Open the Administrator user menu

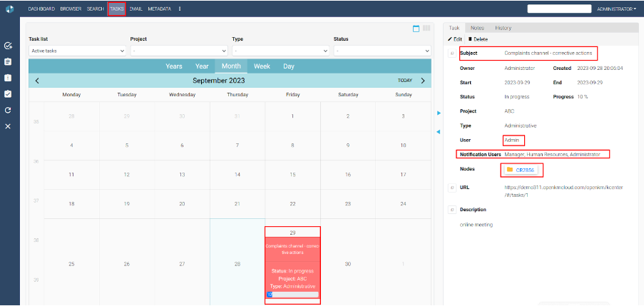(x=616, y=9)
